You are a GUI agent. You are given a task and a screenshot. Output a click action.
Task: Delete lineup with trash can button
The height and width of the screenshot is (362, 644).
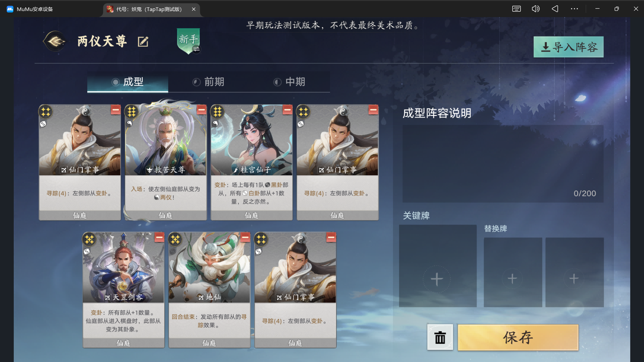pyautogui.click(x=440, y=337)
